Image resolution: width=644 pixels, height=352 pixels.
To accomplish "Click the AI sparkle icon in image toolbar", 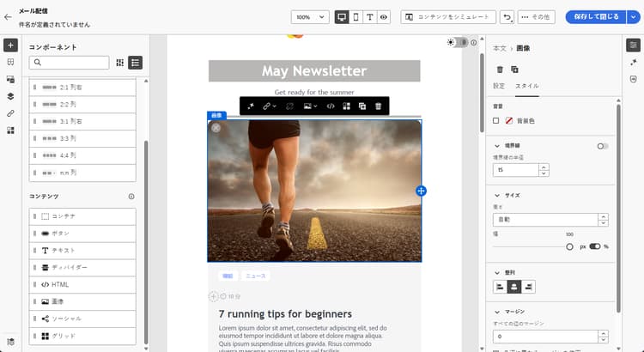I will coord(251,106).
